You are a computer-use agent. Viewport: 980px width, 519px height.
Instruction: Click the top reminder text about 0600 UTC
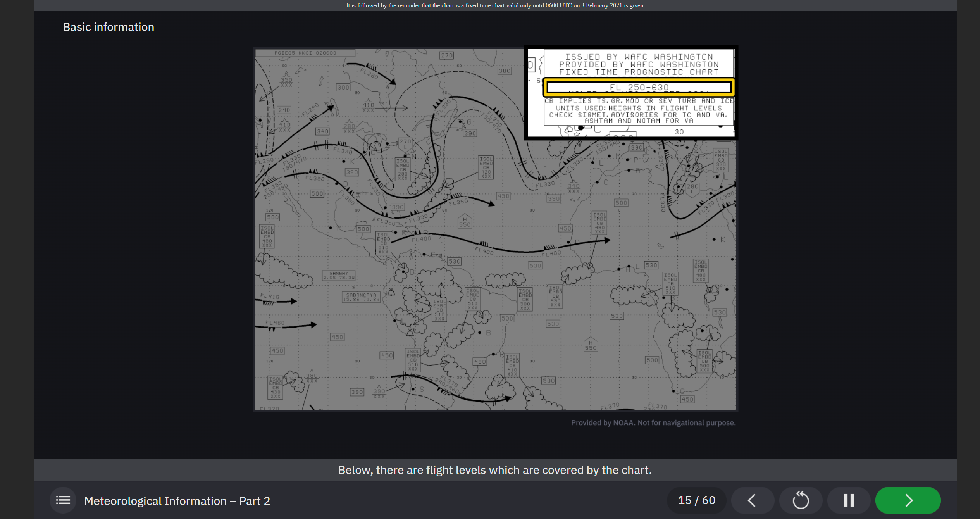(x=495, y=5)
